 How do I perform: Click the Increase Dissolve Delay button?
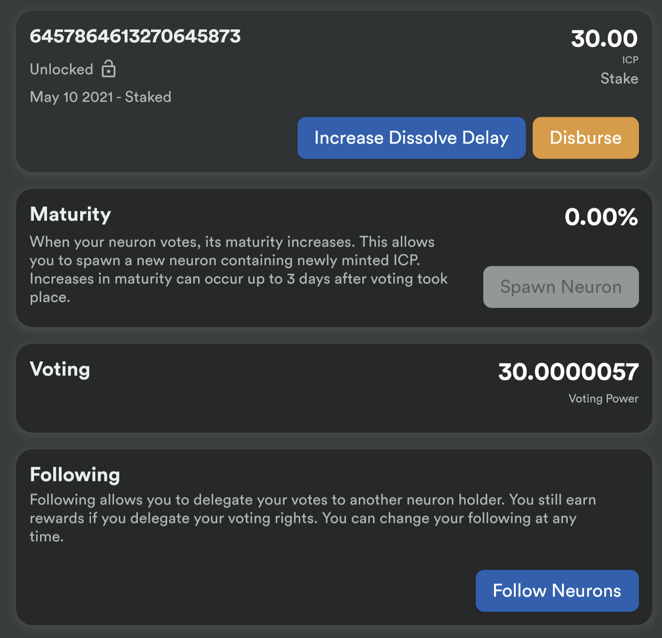click(411, 138)
